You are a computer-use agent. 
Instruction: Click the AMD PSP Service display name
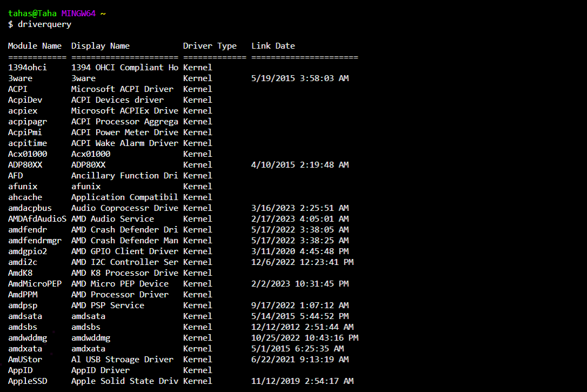tap(108, 305)
